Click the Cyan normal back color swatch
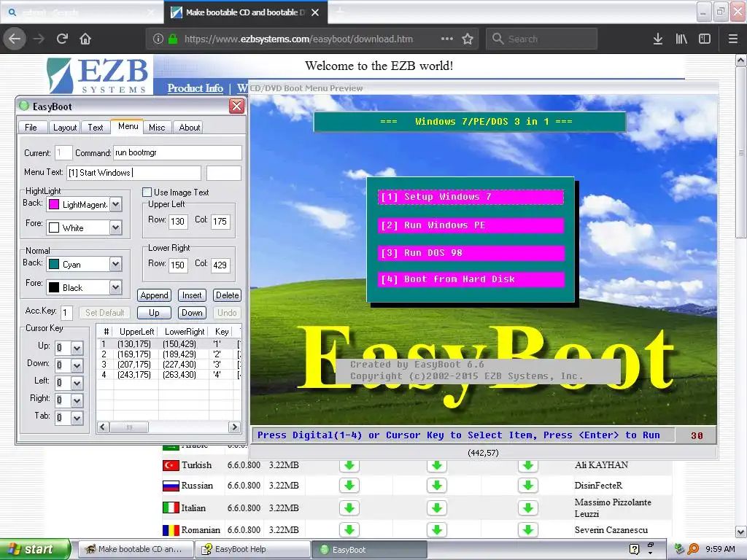Screen dimensions: 747x560 pyautogui.click(x=54, y=264)
